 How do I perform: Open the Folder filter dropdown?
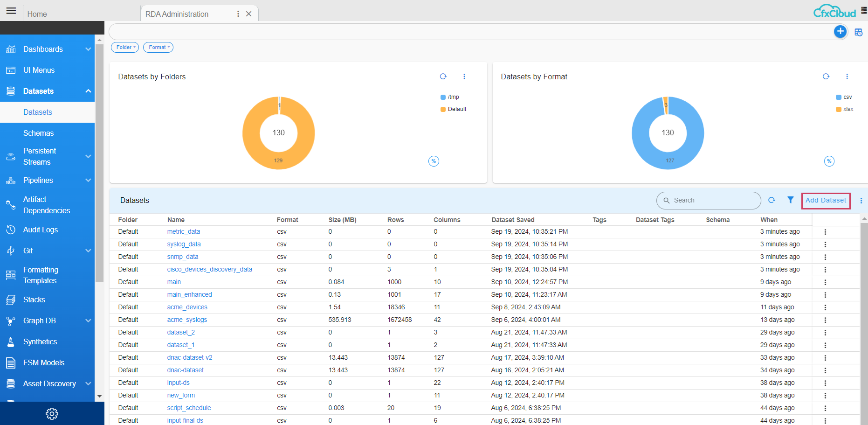pyautogui.click(x=124, y=47)
